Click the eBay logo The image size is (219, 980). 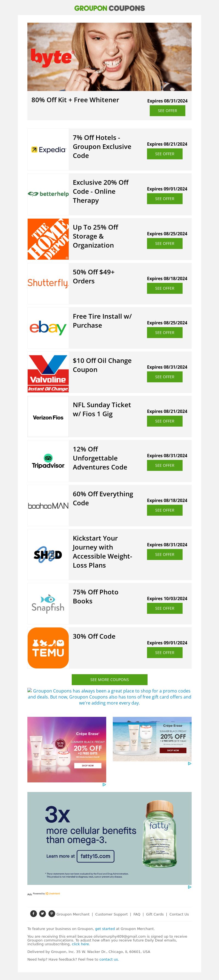pyautogui.click(x=48, y=328)
